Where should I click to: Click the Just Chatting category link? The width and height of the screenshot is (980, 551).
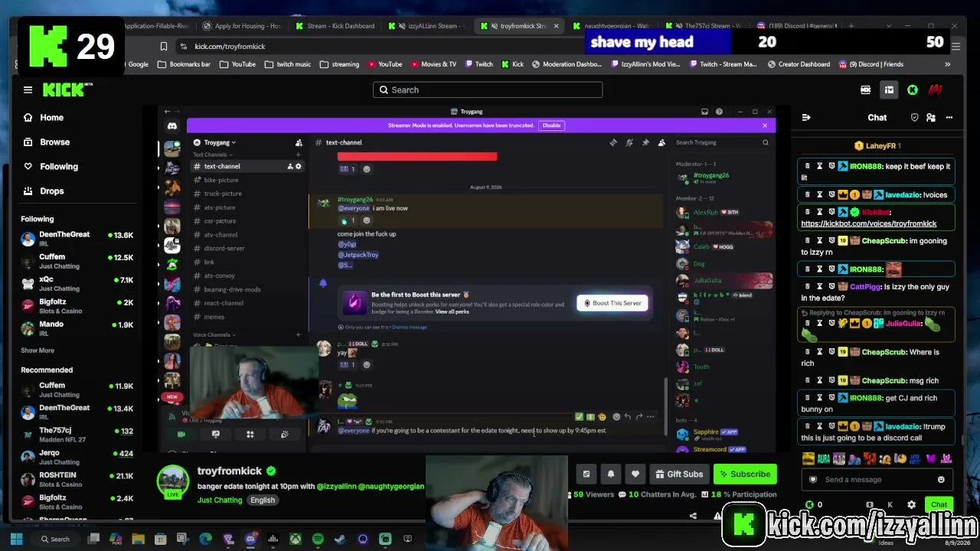point(220,500)
